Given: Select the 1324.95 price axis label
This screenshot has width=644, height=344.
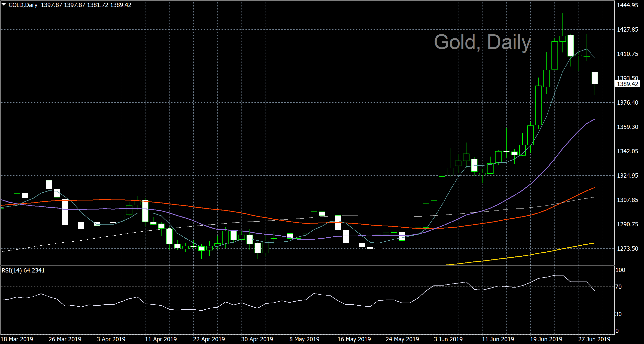Looking at the screenshot, I should [x=627, y=176].
